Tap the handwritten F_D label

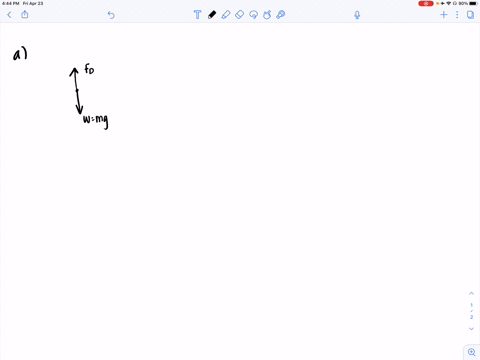pos(89,69)
